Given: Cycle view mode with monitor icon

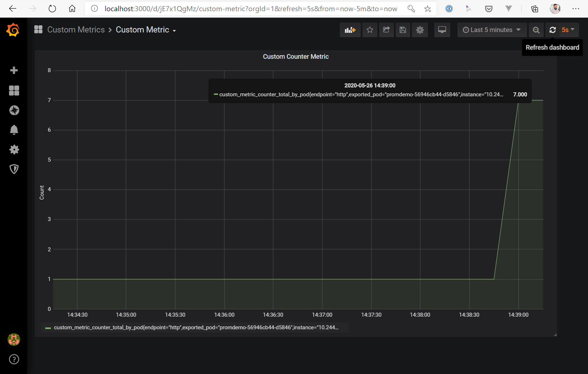Looking at the screenshot, I should [x=442, y=30].
